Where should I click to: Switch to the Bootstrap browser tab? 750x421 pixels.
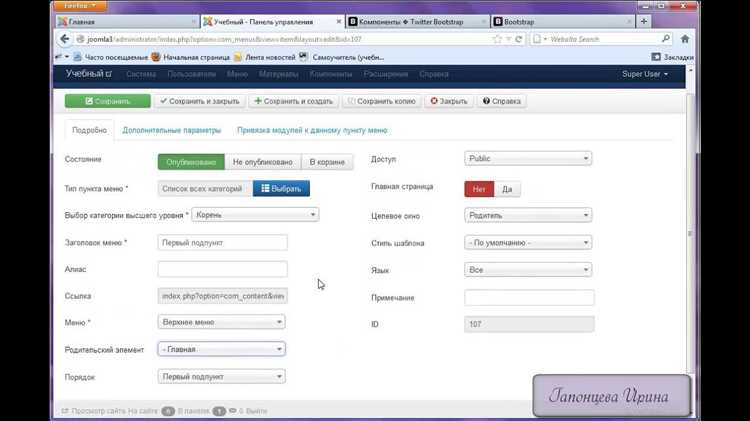coord(562,22)
